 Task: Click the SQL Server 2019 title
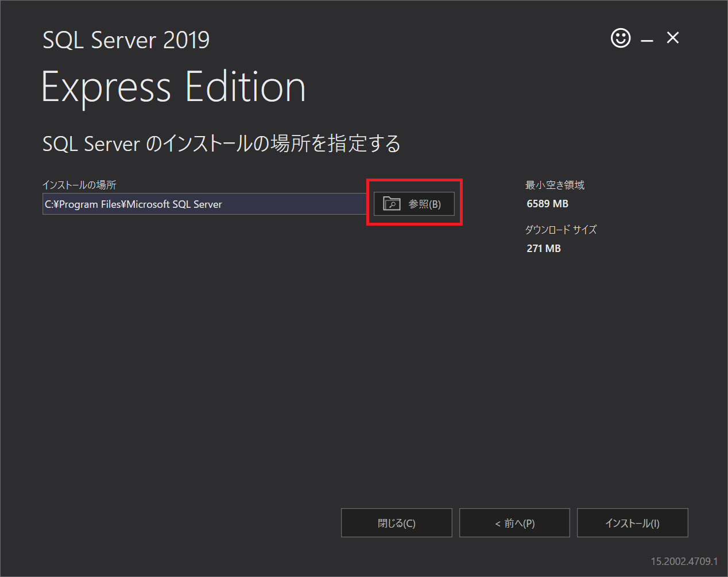point(126,40)
